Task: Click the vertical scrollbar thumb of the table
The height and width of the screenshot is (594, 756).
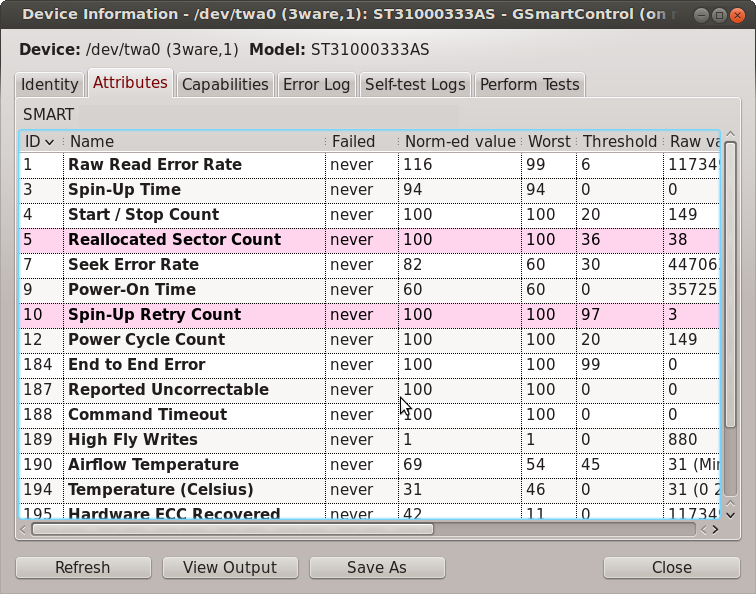Action: [x=730, y=284]
